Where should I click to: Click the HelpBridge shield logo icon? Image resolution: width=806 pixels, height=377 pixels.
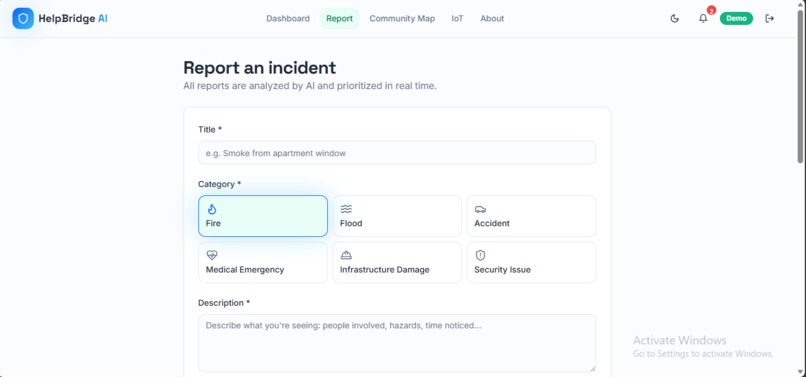(x=23, y=19)
